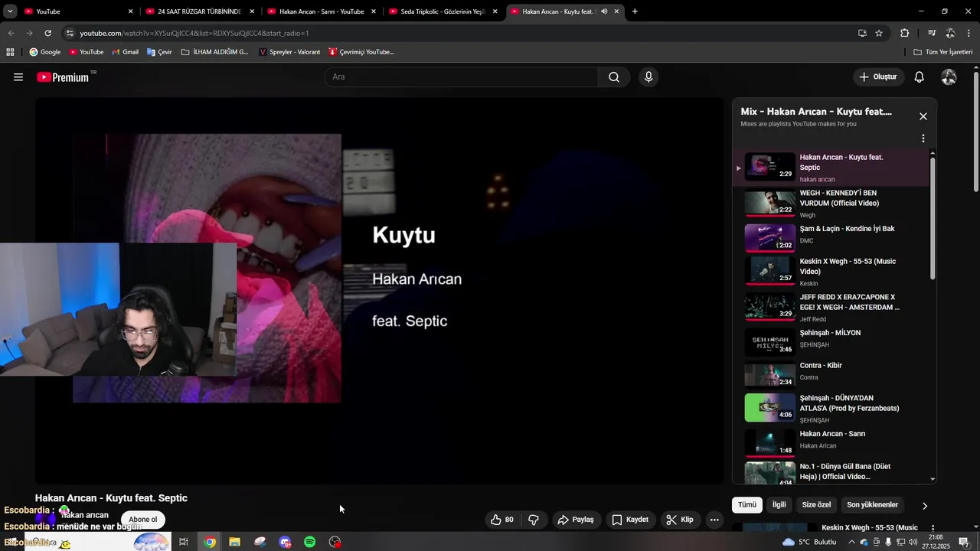Create a clip with Klip button
The height and width of the screenshot is (551, 980).
[680, 520]
